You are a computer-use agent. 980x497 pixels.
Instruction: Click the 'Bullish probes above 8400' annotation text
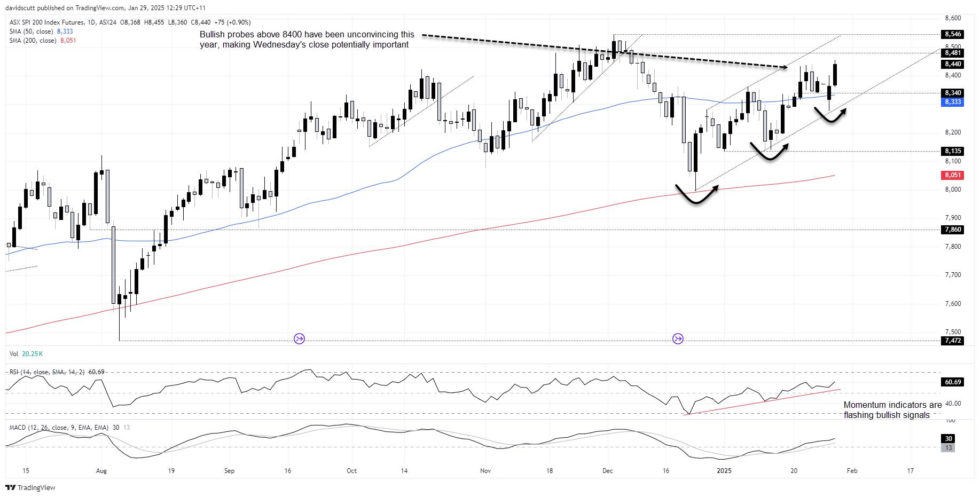(307, 40)
